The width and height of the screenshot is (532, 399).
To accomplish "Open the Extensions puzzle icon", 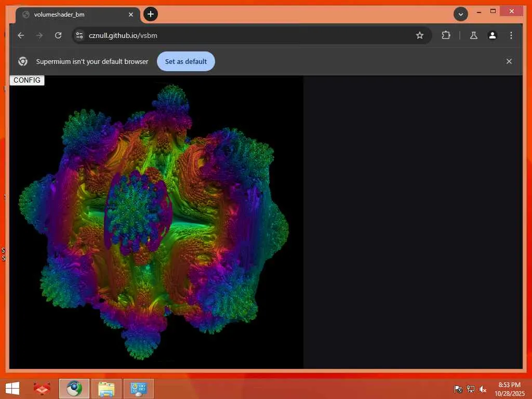I will [x=446, y=35].
